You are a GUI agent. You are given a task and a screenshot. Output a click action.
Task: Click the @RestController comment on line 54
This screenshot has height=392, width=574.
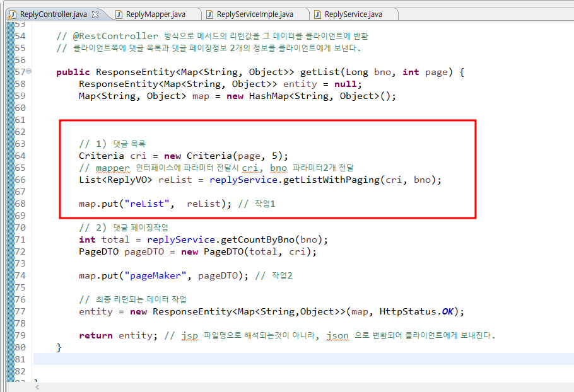coord(213,36)
